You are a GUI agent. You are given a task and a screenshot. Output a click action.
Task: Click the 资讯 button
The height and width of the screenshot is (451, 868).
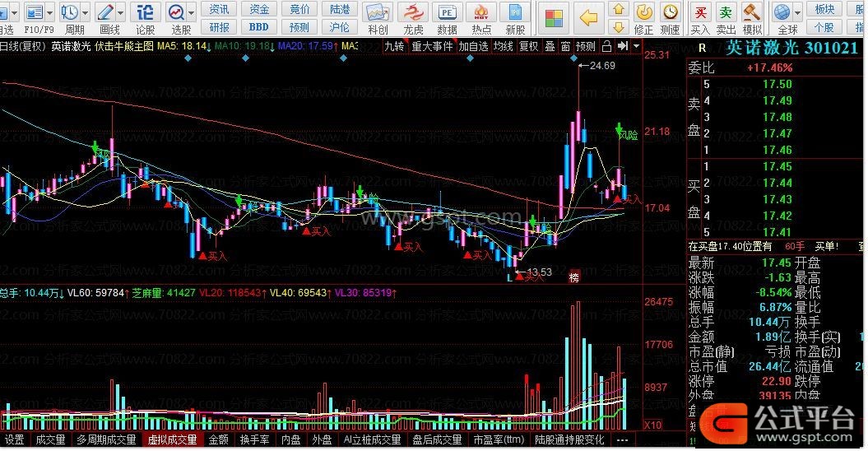pyautogui.click(x=219, y=9)
